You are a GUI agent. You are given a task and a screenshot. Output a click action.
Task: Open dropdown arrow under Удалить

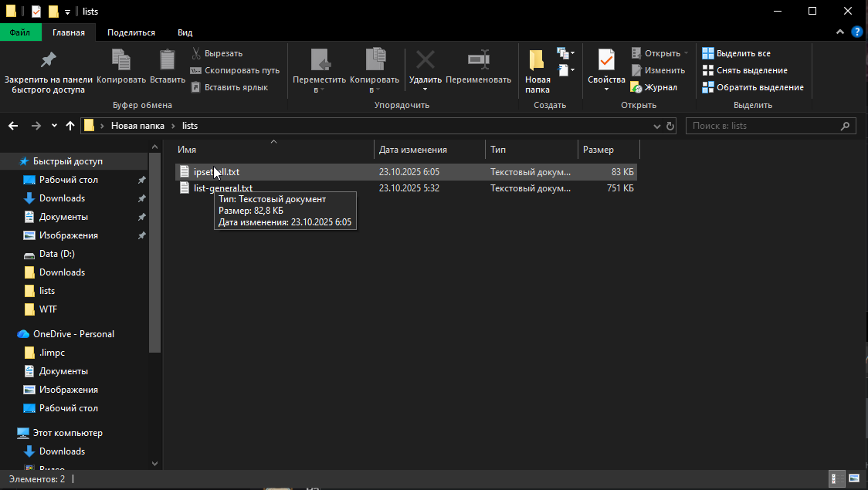click(426, 90)
